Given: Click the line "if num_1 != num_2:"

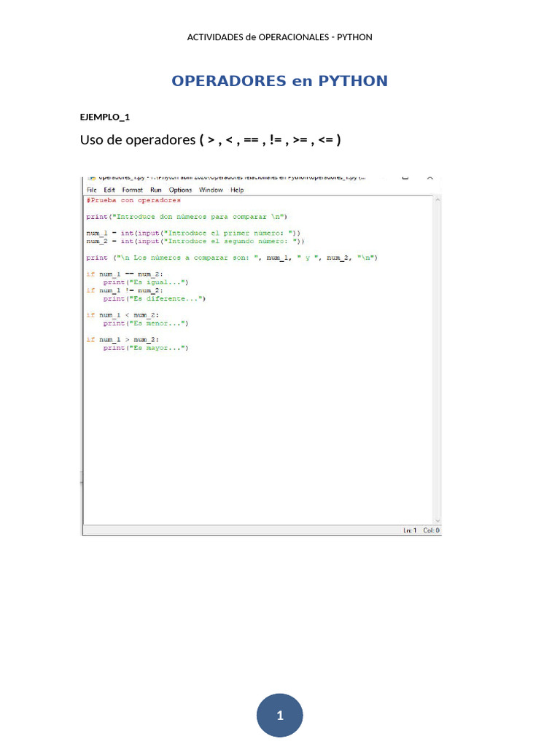Looking at the screenshot, I should [x=125, y=290].
